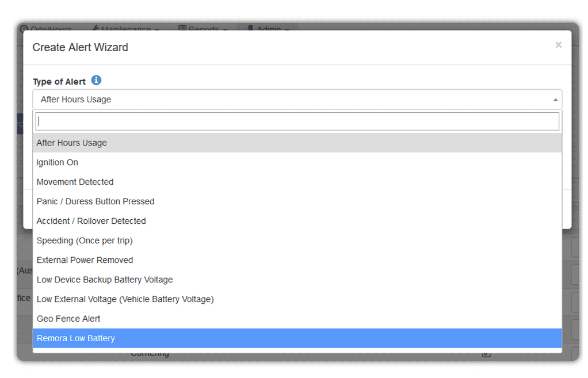Focus the alert type search field

(297, 121)
